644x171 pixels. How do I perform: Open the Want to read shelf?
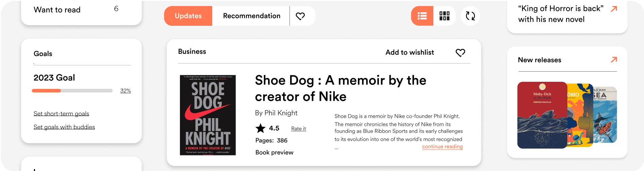point(57,10)
